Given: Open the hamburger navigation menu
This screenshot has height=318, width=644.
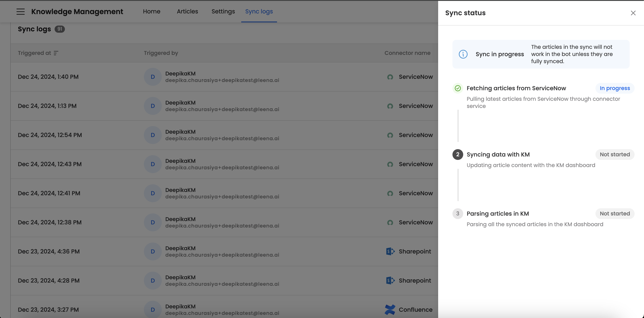Looking at the screenshot, I should [21, 11].
